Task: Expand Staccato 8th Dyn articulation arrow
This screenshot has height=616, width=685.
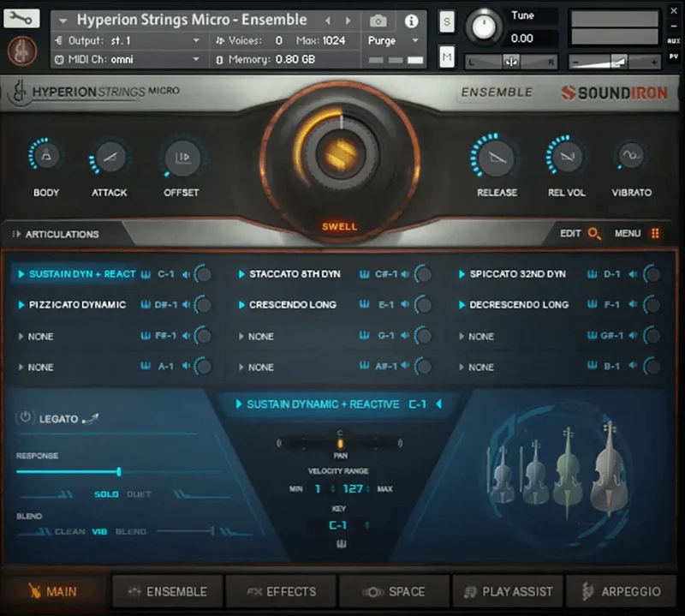Action: [x=241, y=274]
